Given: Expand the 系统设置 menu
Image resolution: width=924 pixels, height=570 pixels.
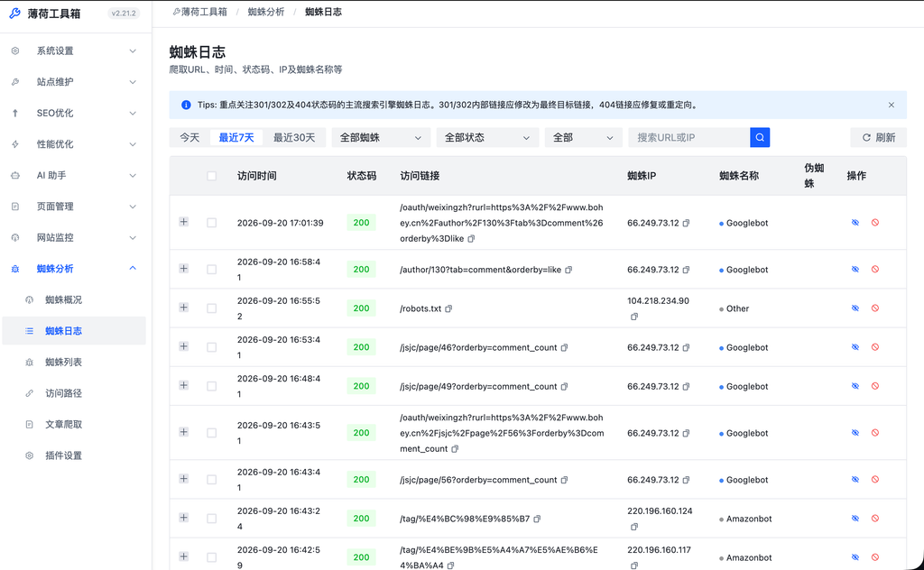Looking at the screenshot, I should pos(74,51).
